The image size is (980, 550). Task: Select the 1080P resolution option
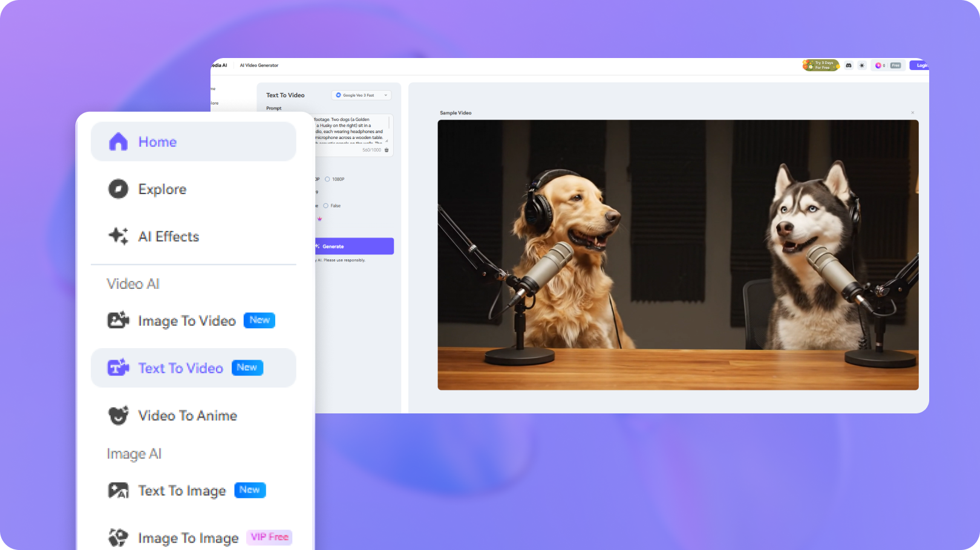[x=335, y=179]
